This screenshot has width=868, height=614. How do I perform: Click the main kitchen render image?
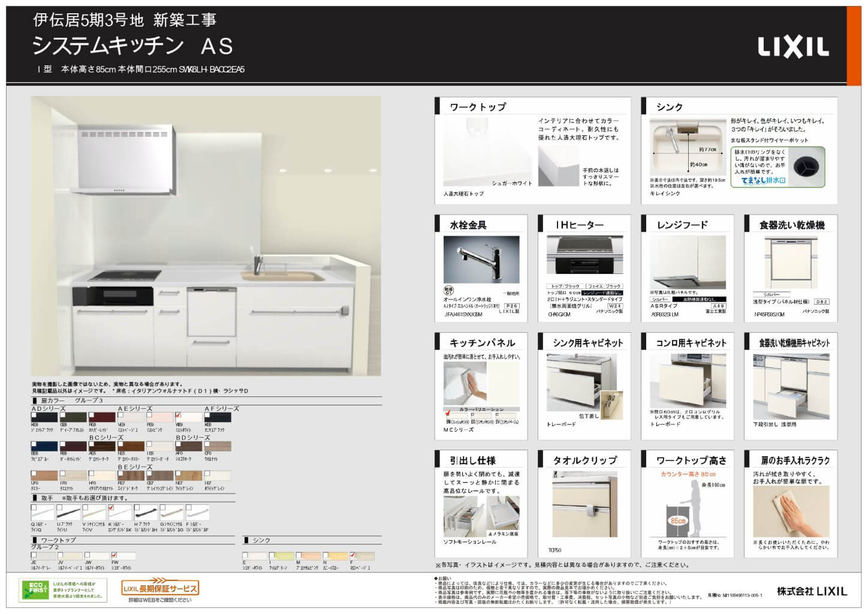(206, 236)
